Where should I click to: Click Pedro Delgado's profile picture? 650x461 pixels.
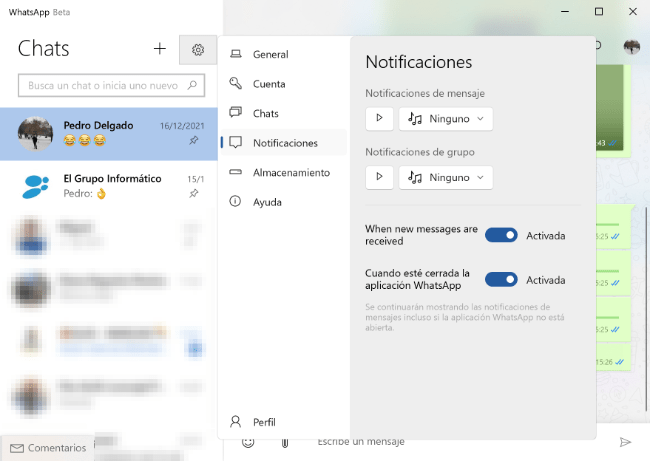[36, 133]
